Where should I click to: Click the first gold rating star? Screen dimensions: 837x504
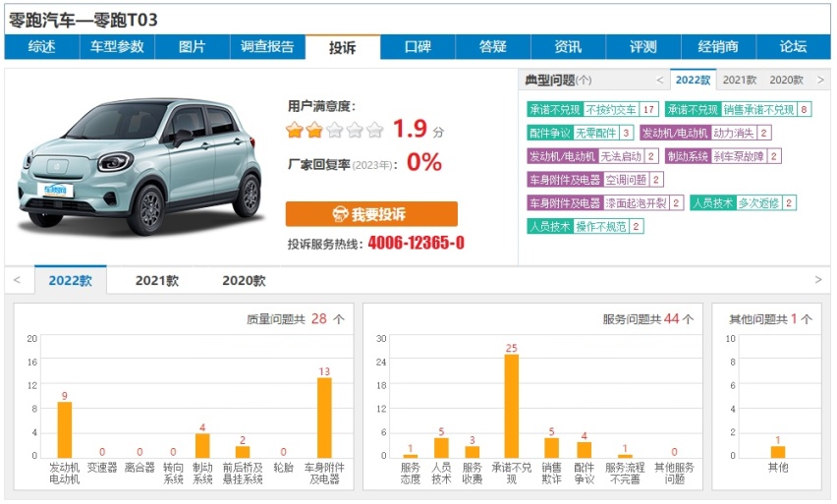[294, 130]
